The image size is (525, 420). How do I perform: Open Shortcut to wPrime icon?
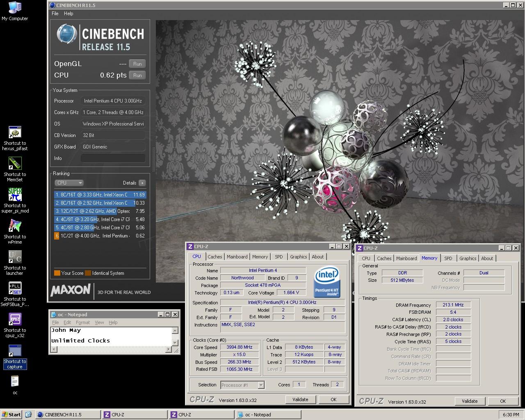pyautogui.click(x=15, y=232)
